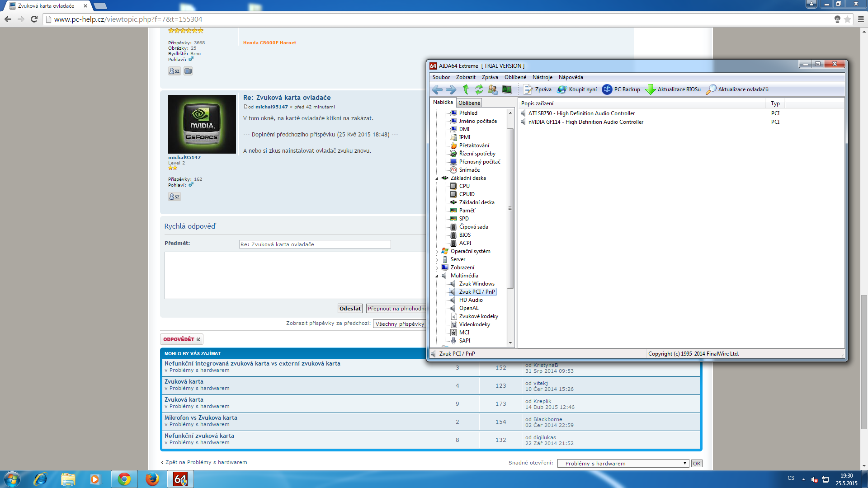
Task: Click the tree scrollbar up arrow in AIDA64
Action: [x=510, y=113]
